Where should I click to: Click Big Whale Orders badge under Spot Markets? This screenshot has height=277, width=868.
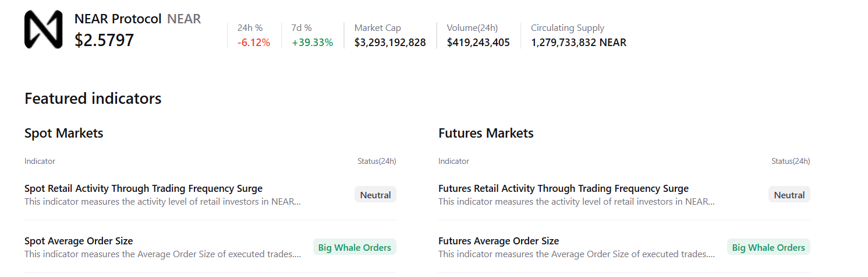point(355,247)
